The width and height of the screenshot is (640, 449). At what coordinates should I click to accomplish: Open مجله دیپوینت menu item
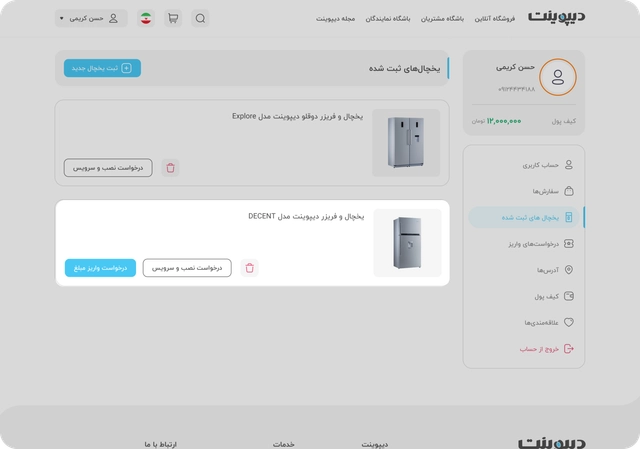[335, 19]
